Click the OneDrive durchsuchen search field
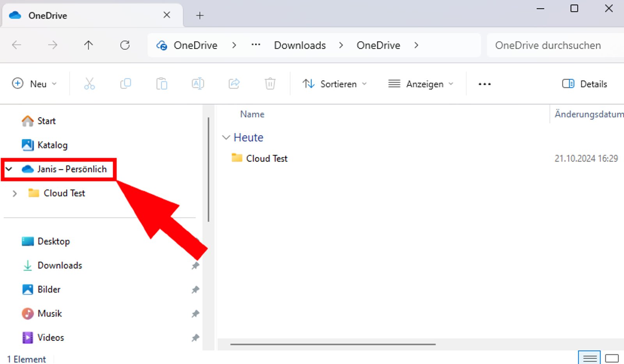Screen dimensions: 624x364 [548, 45]
